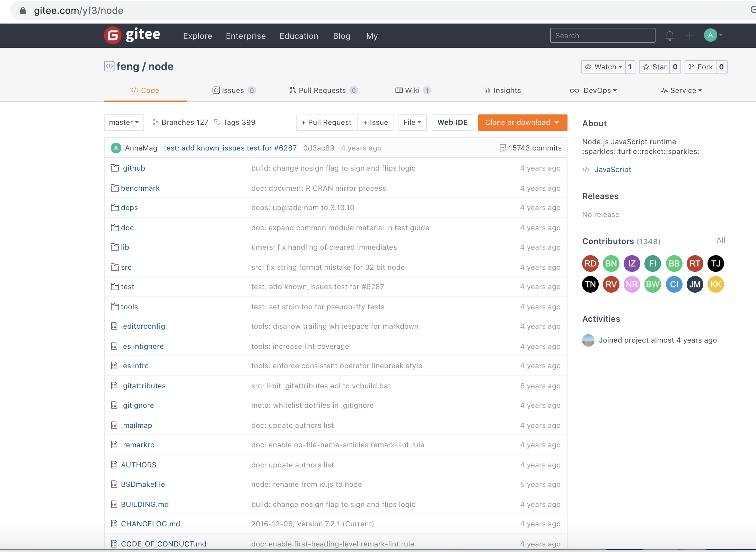Open the notifications bell icon
Screen dimensions: 756x552
tap(669, 36)
